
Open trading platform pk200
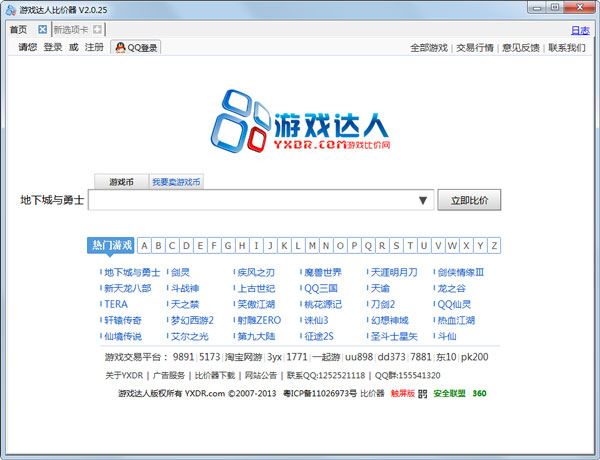coord(474,357)
